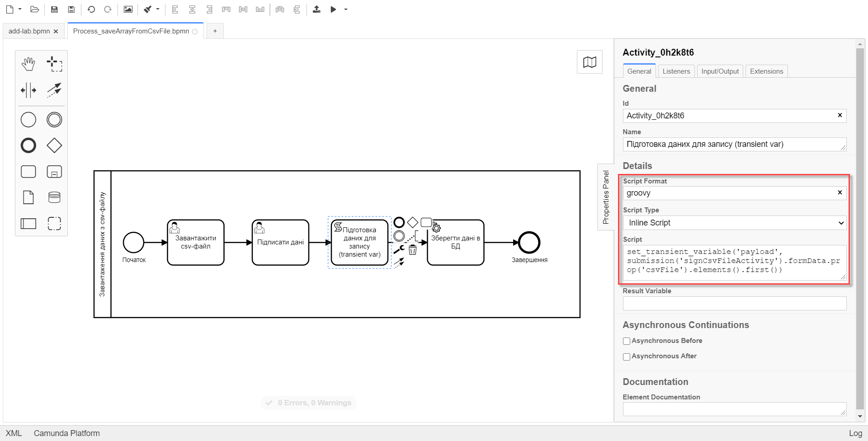
Task: Open a diagram from the folder icon
Action: coord(34,9)
